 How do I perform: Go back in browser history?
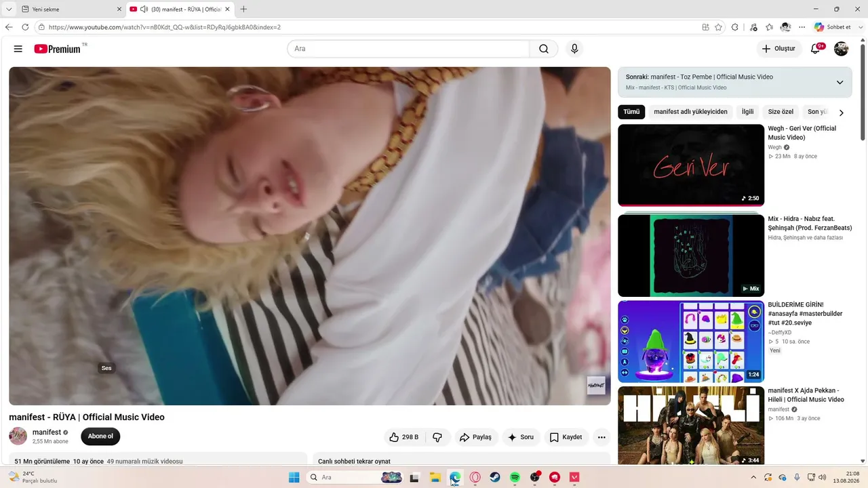click(9, 27)
